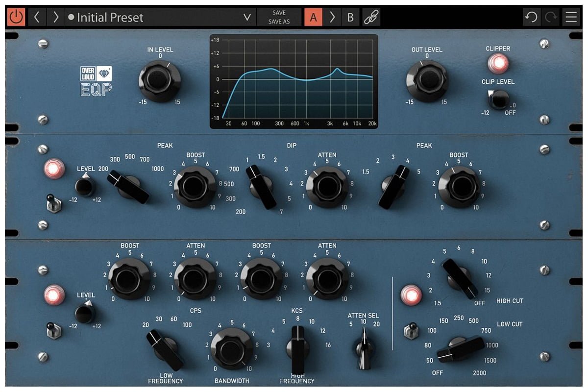Click the EQ frequency response graph
588x392 pixels.
click(294, 82)
